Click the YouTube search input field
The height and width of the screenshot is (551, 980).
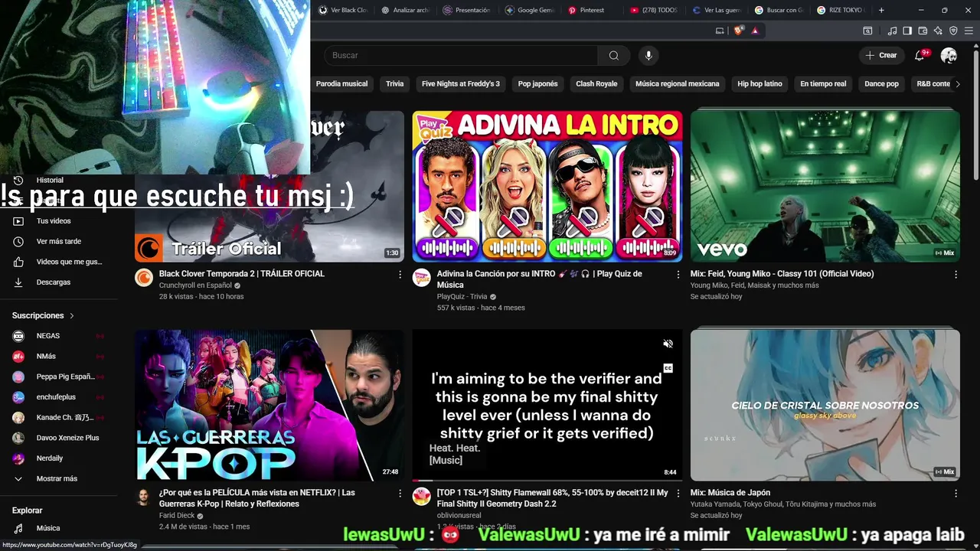pyautogui.click(x=461, y=55)
